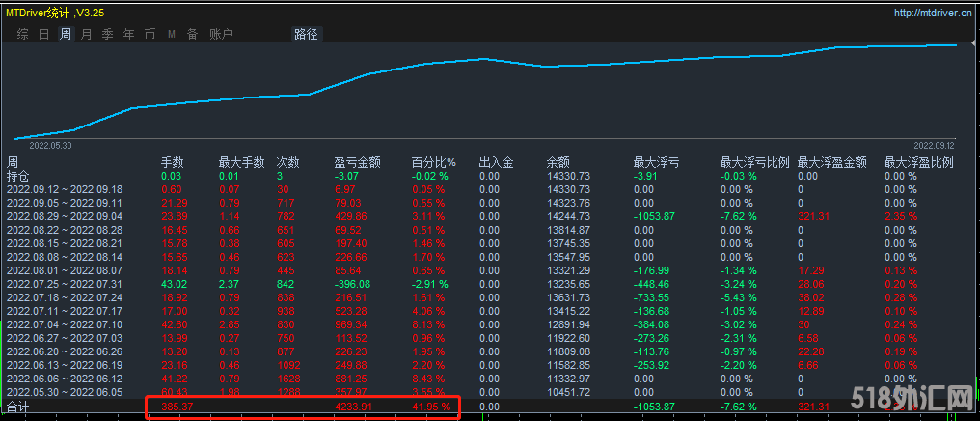Click the 余额 column header
Viewport: 980px width, 421px height.
558,162
